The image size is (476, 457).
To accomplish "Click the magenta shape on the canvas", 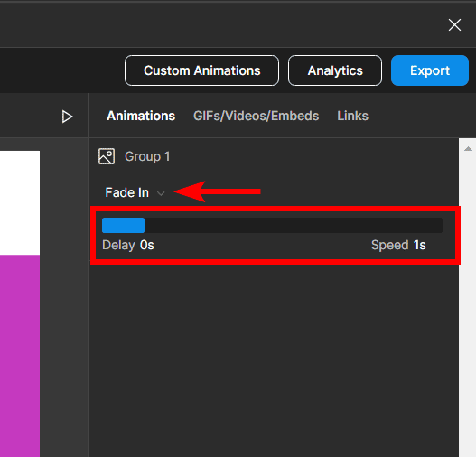I will 20,356.
